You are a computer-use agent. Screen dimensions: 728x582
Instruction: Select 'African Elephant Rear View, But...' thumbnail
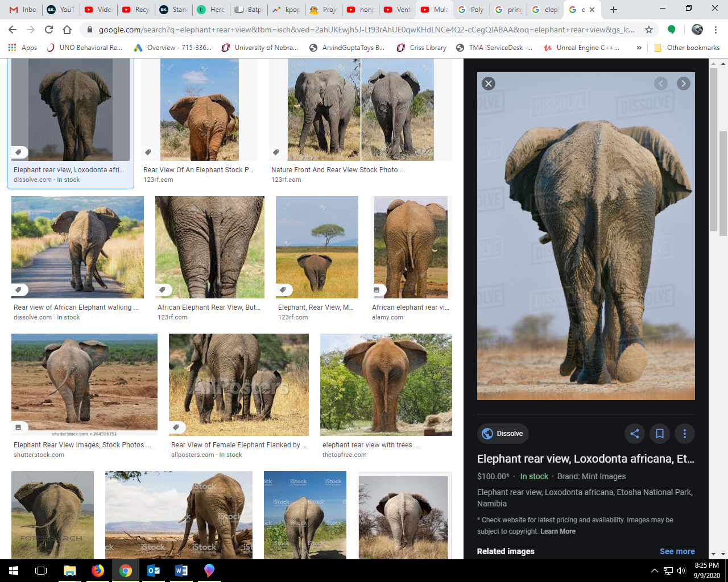(210, 247)
